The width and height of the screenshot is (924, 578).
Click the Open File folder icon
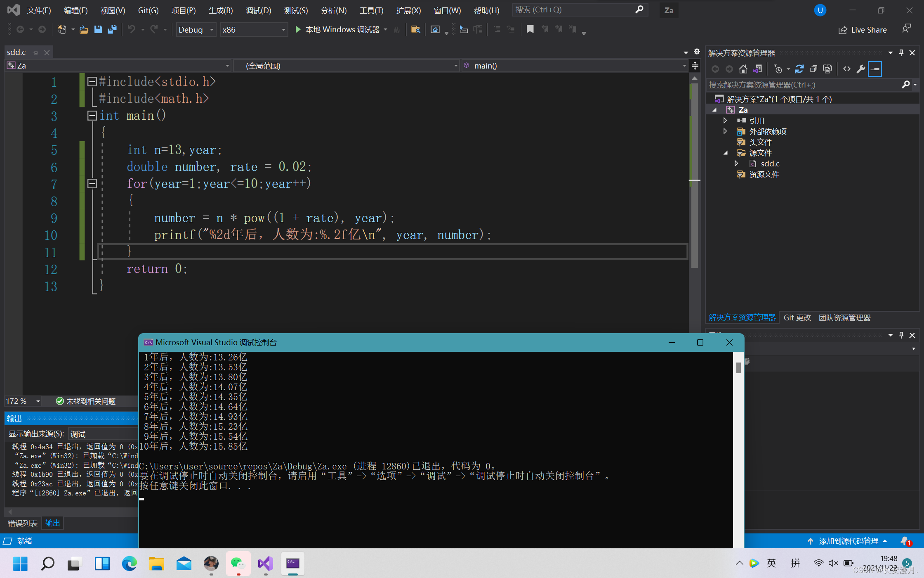point(84,29)
